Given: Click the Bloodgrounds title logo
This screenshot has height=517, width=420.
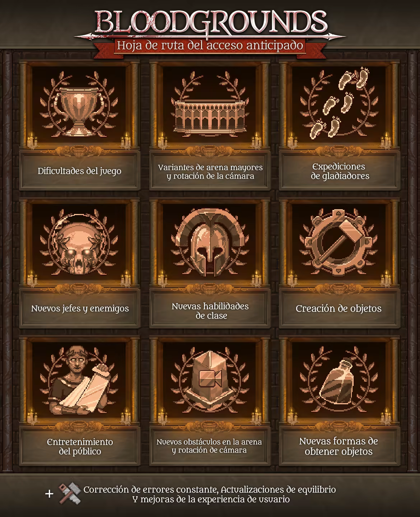Looking at the screenshot, I should click(x=210, y=22).
